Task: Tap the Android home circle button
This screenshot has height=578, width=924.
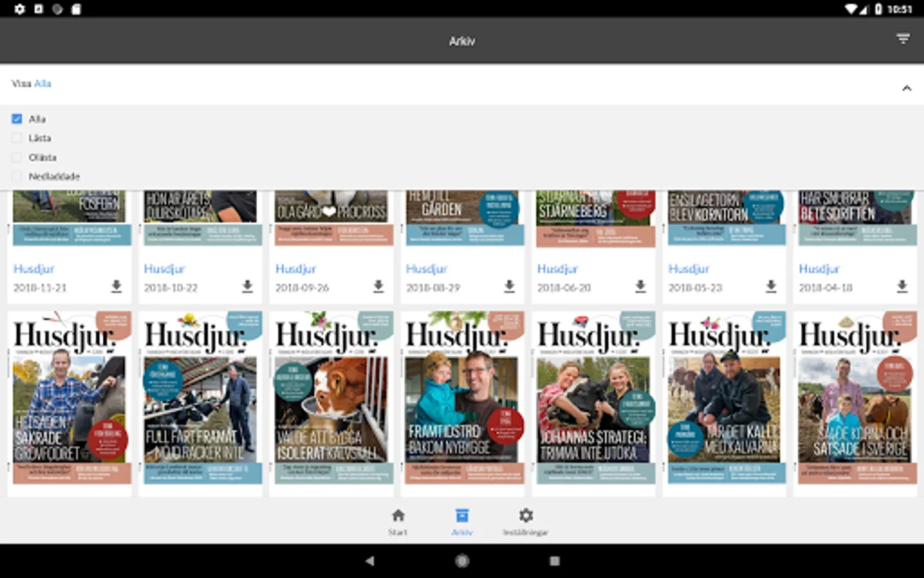Action: point(462,561)
